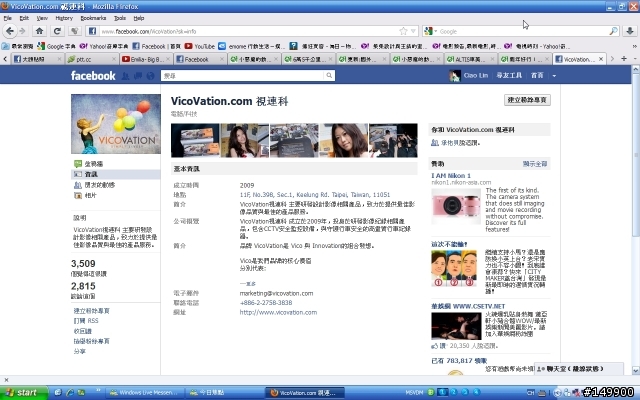Open Google bookmark in bookmarks toolbar
The image size is (640, 400).
(56, 46)
